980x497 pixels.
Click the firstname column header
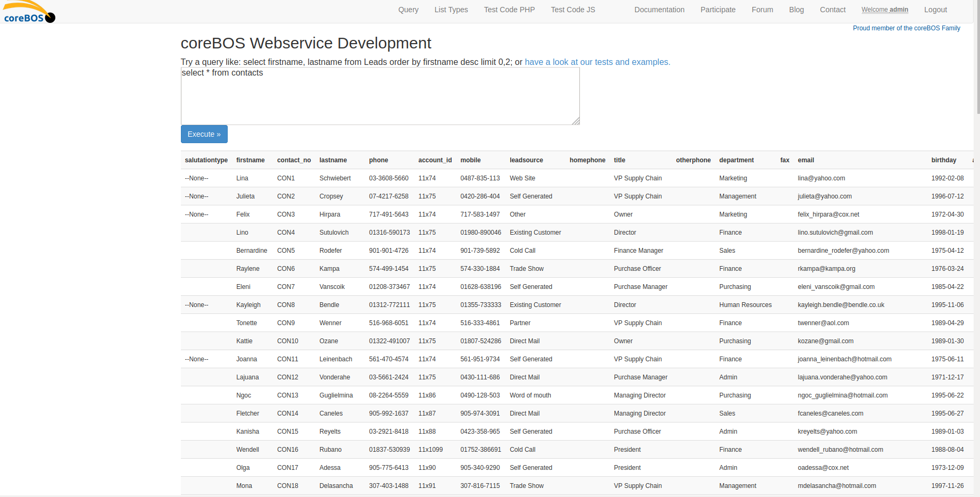tap(250, 160)
